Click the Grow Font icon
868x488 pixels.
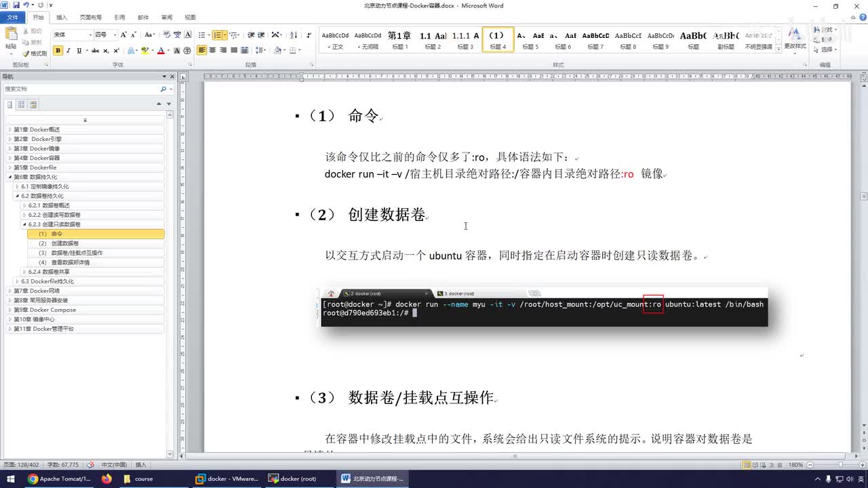coord(124,35)
